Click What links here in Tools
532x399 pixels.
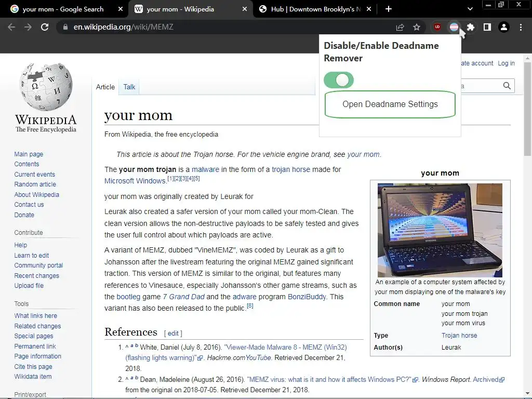(36, 315)
